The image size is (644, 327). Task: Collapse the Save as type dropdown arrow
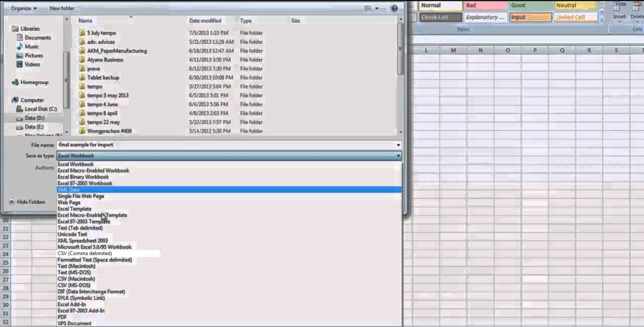pos(398,156)
